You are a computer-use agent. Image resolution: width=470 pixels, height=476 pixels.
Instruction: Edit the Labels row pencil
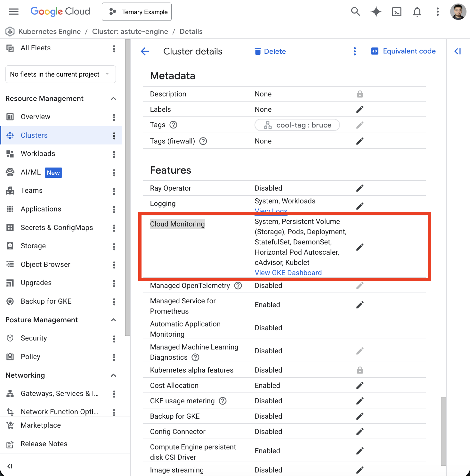point(360,110)
